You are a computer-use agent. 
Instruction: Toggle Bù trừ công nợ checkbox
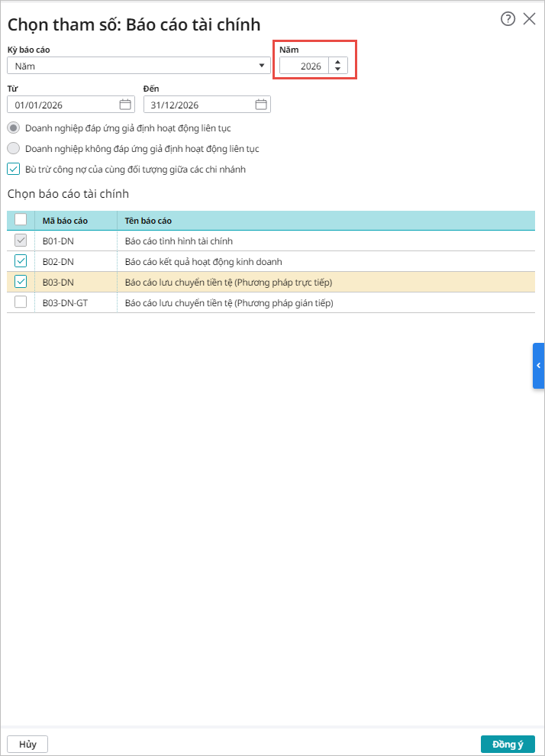click(14, 169)
